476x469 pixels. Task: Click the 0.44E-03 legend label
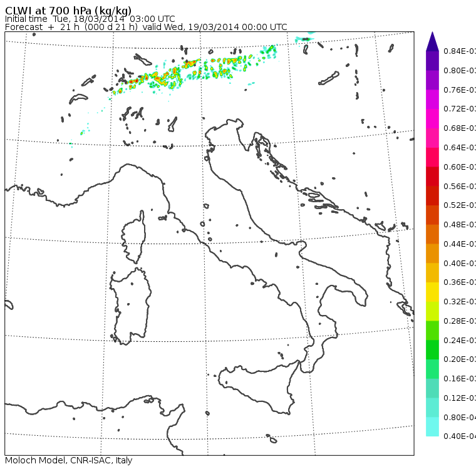click(x=460, y=244)
